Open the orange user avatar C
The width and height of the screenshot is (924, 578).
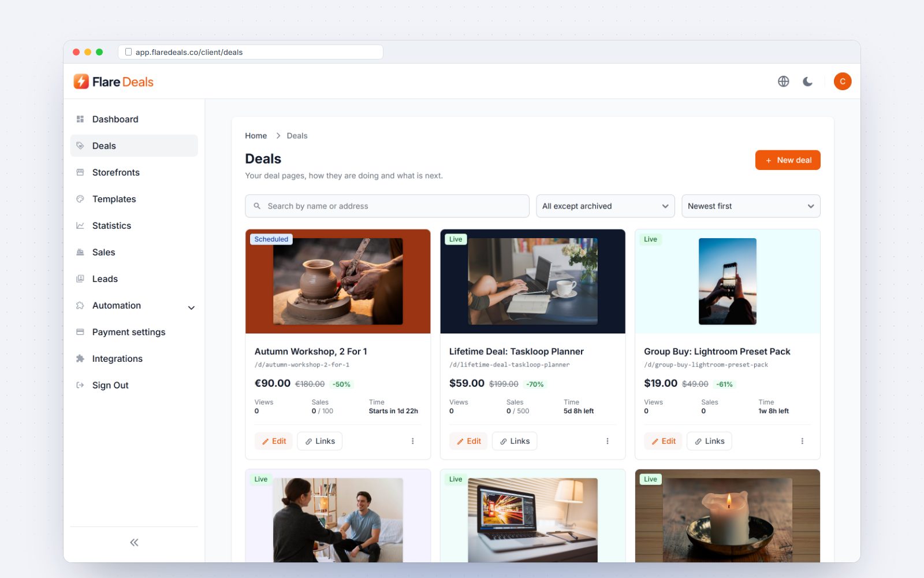click(843, 81)
